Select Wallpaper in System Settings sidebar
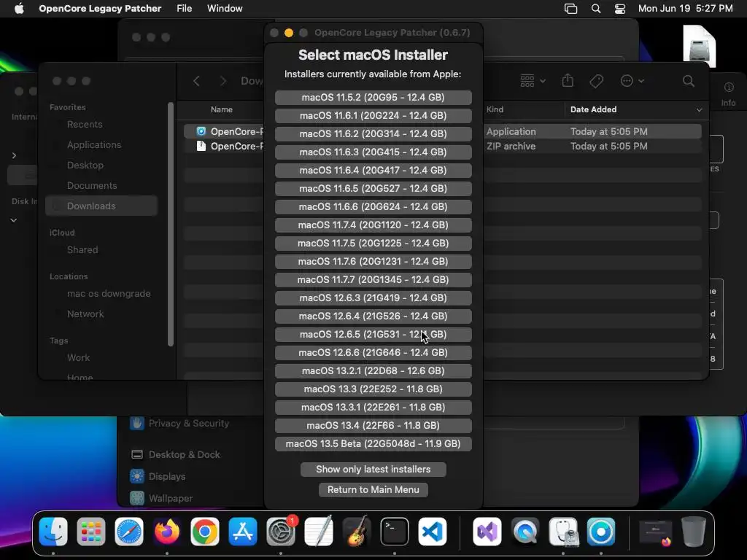 tap(171, 498)
